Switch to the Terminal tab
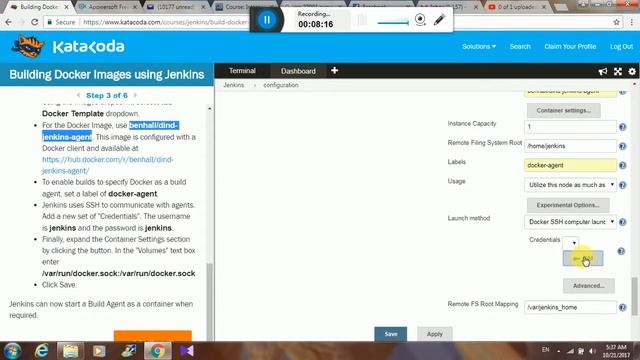 tap(242, 71)
